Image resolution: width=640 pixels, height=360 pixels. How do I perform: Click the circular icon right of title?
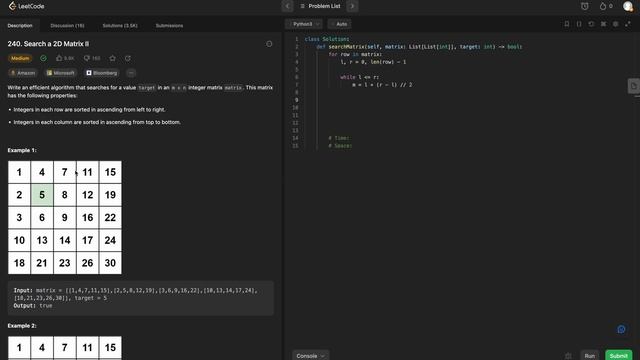269,44
